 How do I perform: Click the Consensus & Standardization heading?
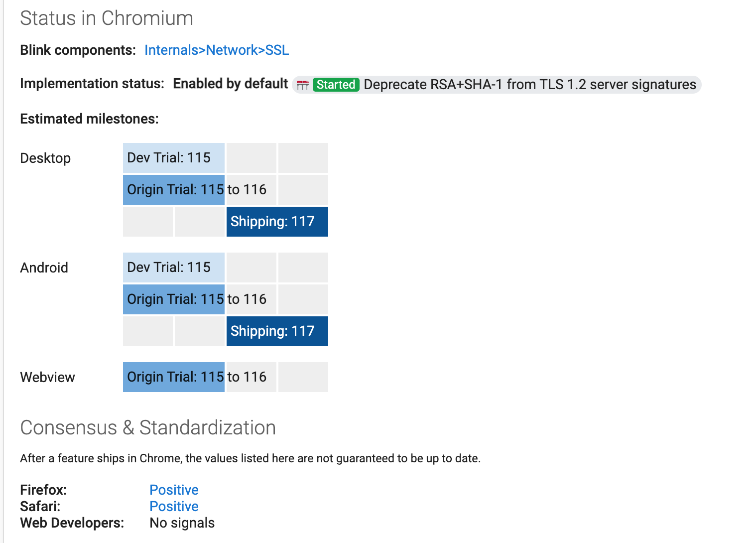pyautogui.click(x=148, y=427)
